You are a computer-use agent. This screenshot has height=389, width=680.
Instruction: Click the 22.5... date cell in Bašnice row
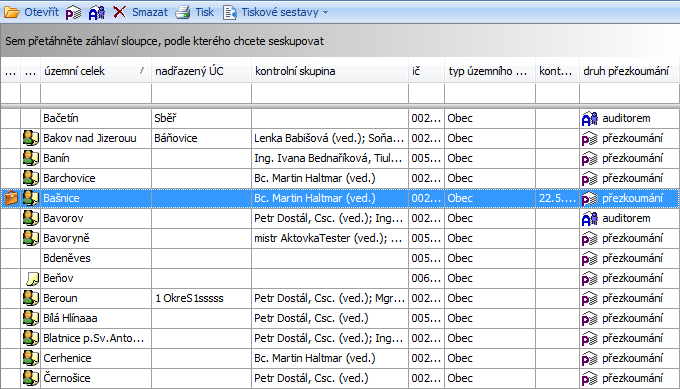click(x=557, y=198)
